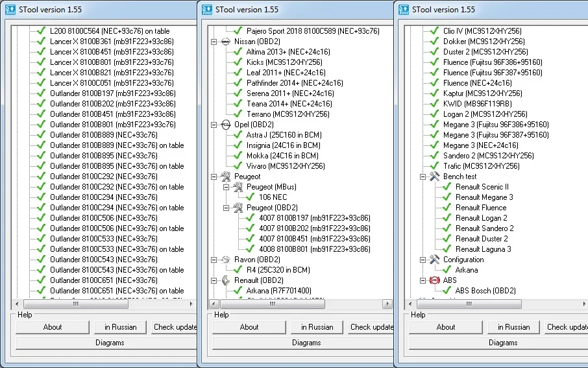Select Insignia (24C16 in BCM)

click(283, 145)
